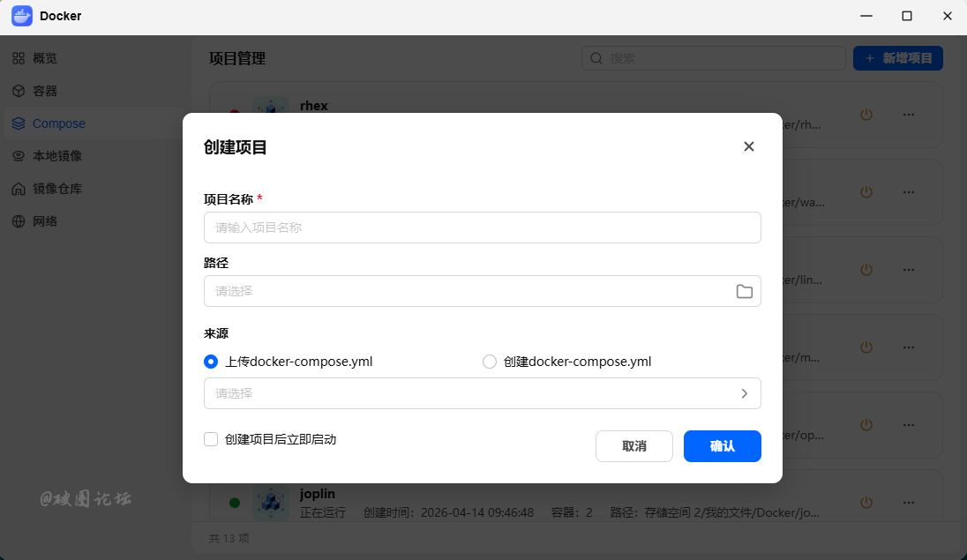Select Compose in the sidebar
This screenshot has height=560, width=967.
click(95, 123)
